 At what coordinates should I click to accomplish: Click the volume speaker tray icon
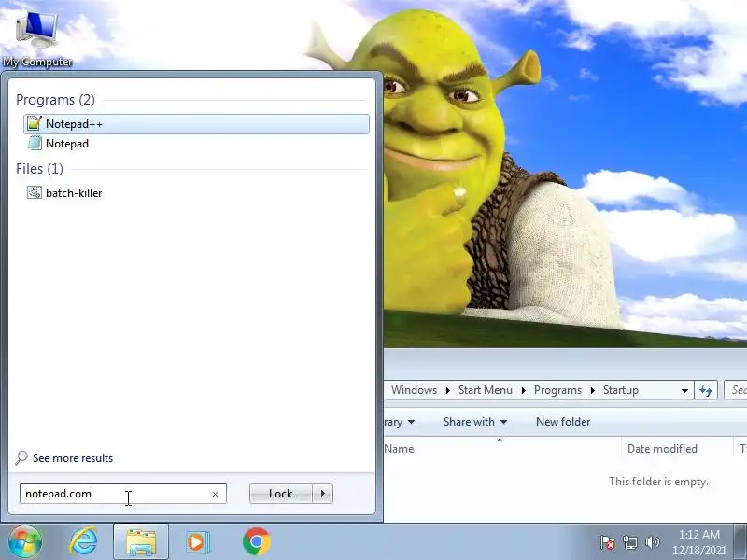pos(652,542)
